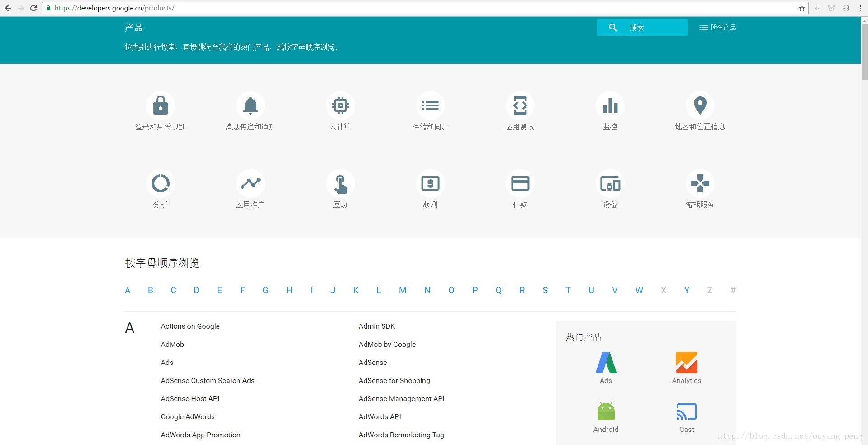Open the Admin SDK link
The height and width of the screenshot is (445, 868).
click(x=377, y=326)
